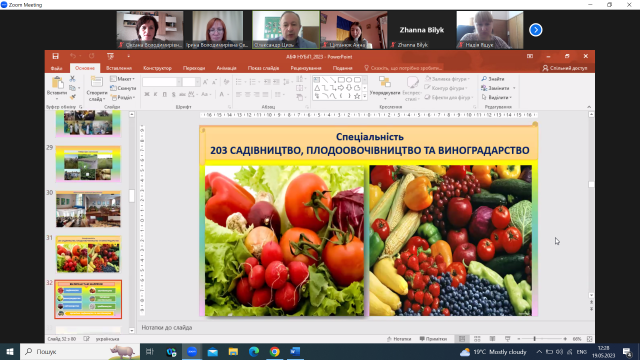Switch to Slide Sorter view icon in status bar

(477, 339)
